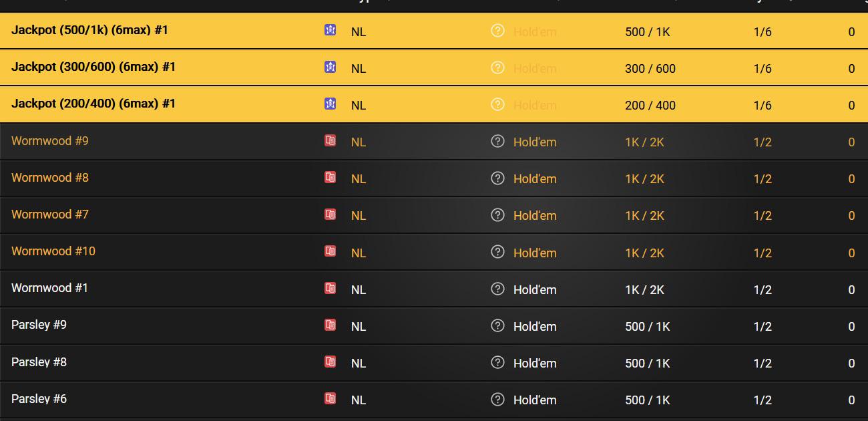Viewport: 868px width, 421px height.
Task: Open the Hold'em help icon on Wormwood #10
Action: (497, 253)
